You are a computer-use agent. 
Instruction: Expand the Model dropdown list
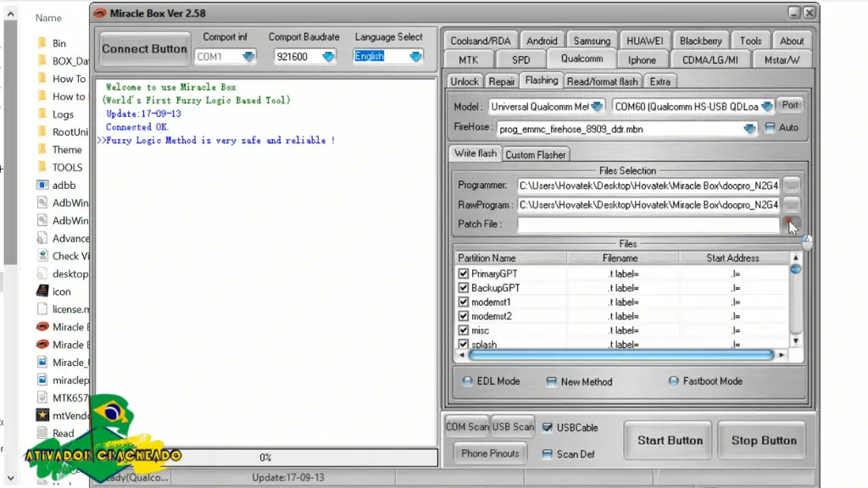click(x=597, y=106)
